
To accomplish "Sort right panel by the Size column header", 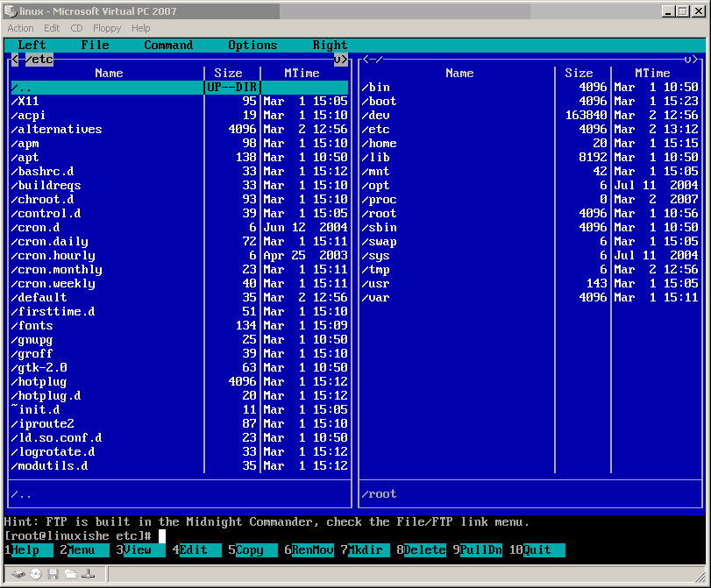I will (x=579, y=73).
